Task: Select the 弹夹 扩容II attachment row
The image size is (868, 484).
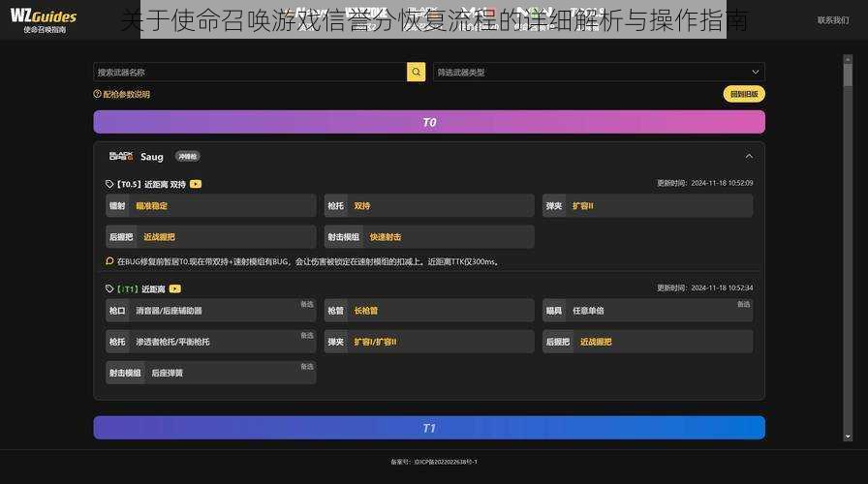Action: tap(648, 206)
